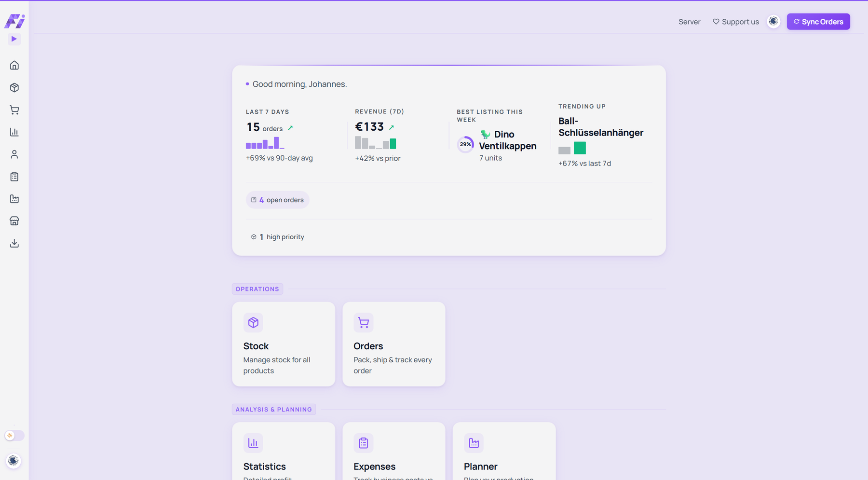Click the open orders chip icon
The width and height of the screenshot is (868, 480).
(x=254, y=200)
